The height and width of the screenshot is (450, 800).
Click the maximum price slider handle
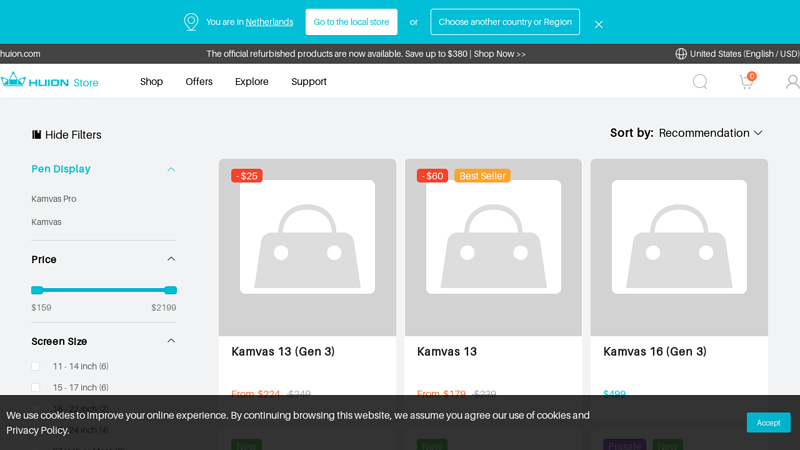coord(170,290)
